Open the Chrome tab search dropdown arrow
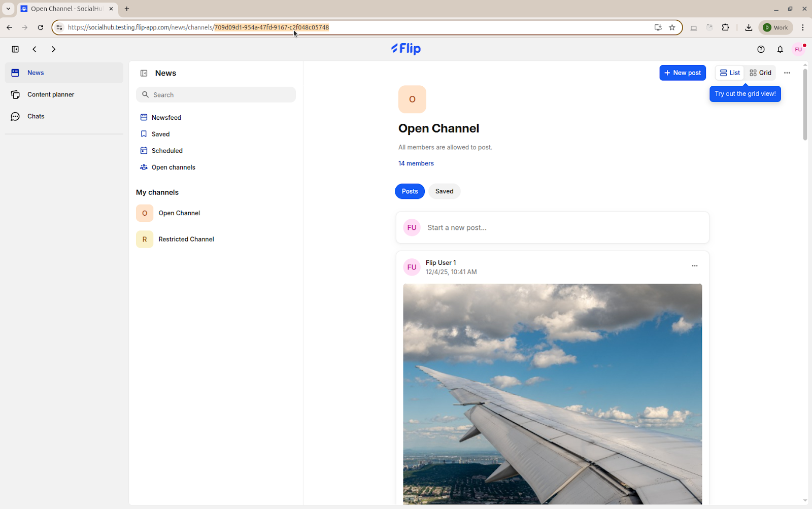 point(8,9)
